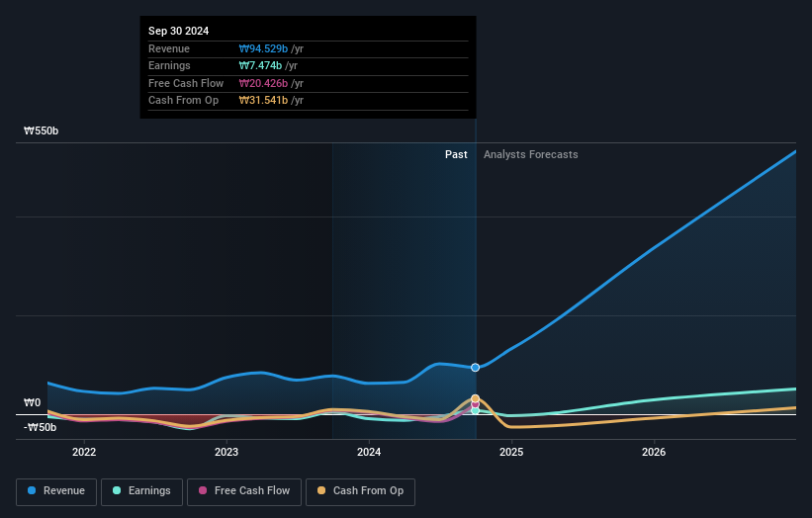Image resolution: width=812 pixels, height=518 pixels.
Task: Select the 2024 x-axis label
Action: (369, 452)
